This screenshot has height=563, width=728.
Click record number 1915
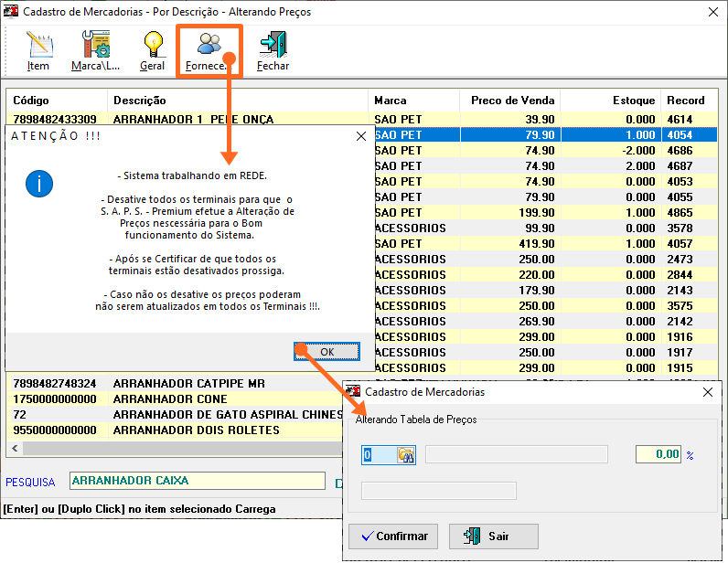[680, 368]
